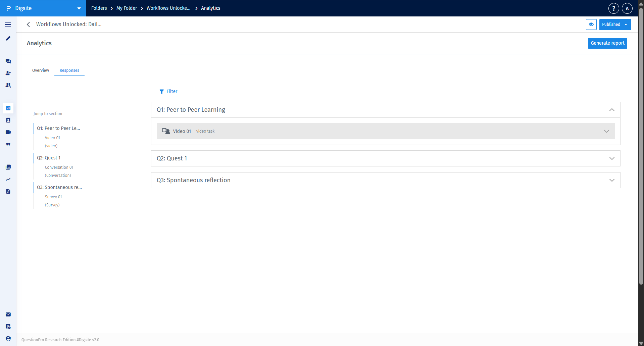Viewport: 644px width, 346px height.
Task: Click the Generate report button
Action: [x=607, y=43]
